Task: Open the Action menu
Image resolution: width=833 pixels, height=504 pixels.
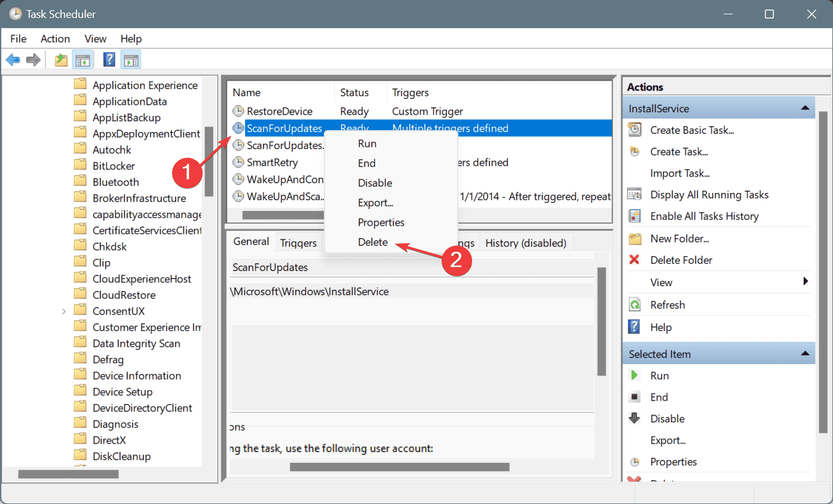Action: click(x=55, y=38)
